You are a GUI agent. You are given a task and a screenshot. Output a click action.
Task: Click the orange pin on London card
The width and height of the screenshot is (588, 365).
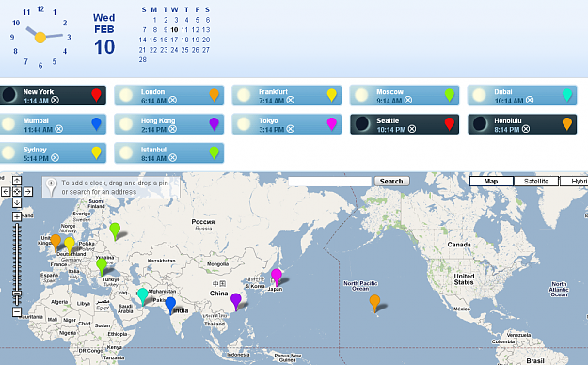(x=215, y=95)
